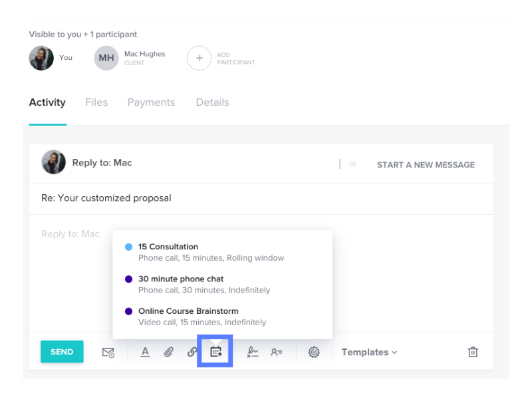Click the calendar scheduler icon

(x=215, y=352)
